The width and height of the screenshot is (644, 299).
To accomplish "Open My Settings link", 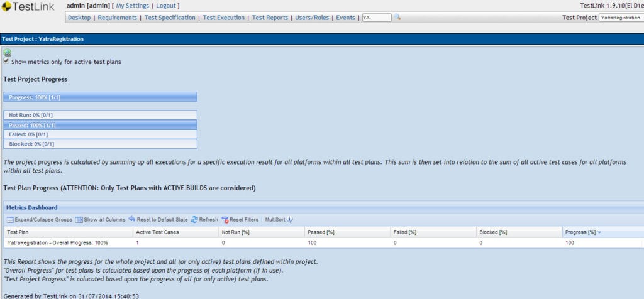I will click(133, 6).
